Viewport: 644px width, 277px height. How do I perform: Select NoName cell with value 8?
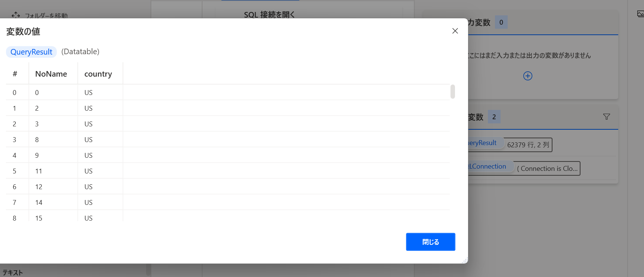(53, 139)
